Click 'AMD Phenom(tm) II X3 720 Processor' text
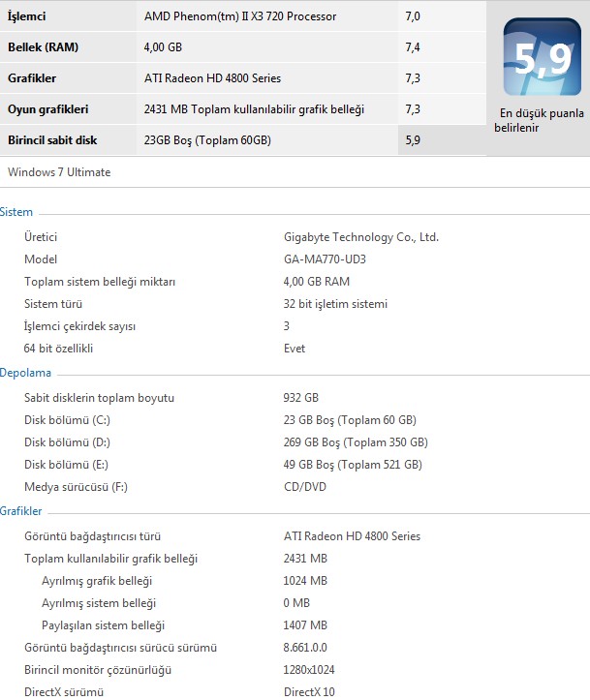Screen dimensions: 590x700 240,16
